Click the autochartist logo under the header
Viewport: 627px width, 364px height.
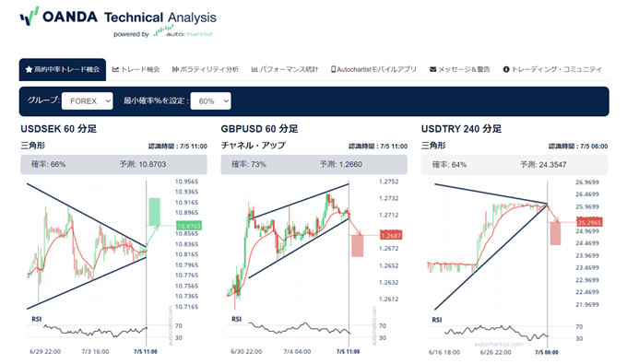[x=183, y=31]
